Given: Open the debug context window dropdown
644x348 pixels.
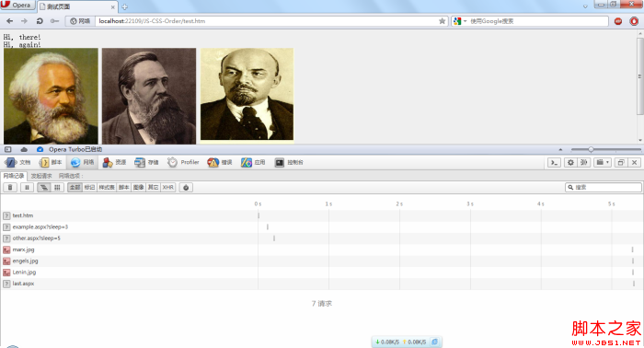Looking at the screenshot, I should [x=603, y=162].
